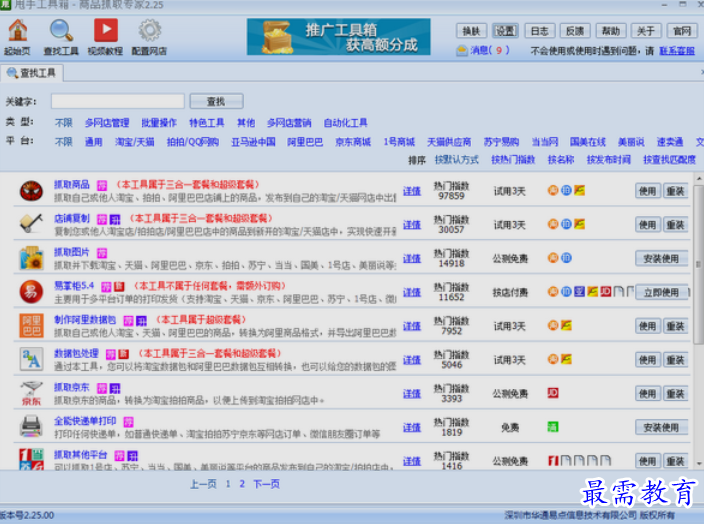The width and height of the screenshot is (704, 524).
Task: Open 详情 link for 抓取京东
Action: coord(412,394)
